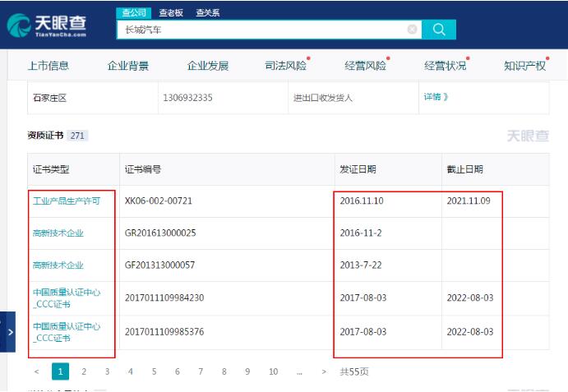
Task: Click the magnifier search button
Action: click(x=439, y=30)
